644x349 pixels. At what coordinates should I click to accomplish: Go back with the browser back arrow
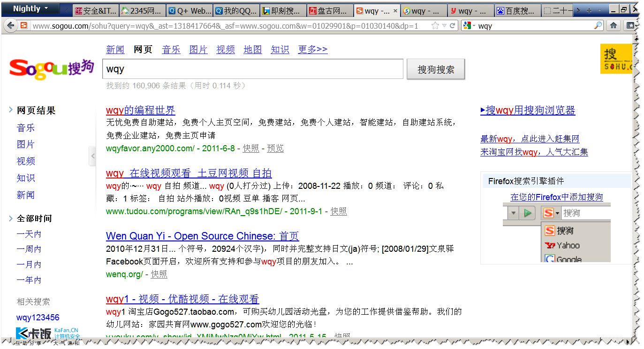[11, 26]
